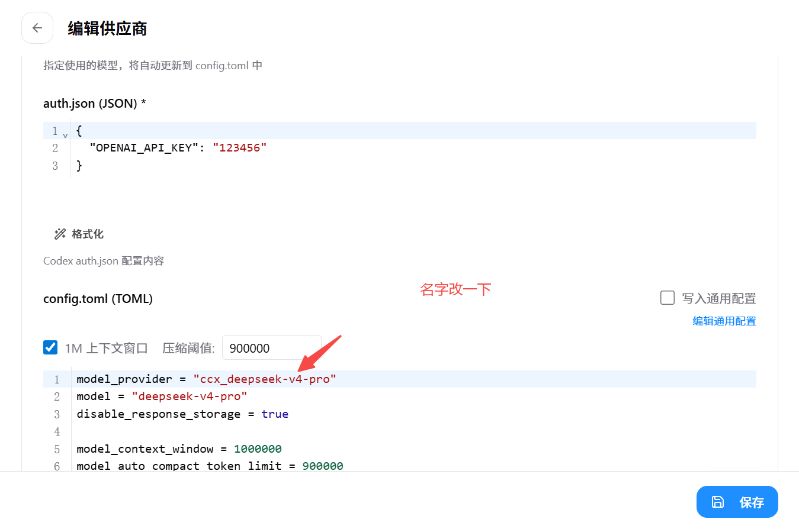Click the model_context_window key text
This screenshot has width=799, height=532.
[x=145, y=449]
